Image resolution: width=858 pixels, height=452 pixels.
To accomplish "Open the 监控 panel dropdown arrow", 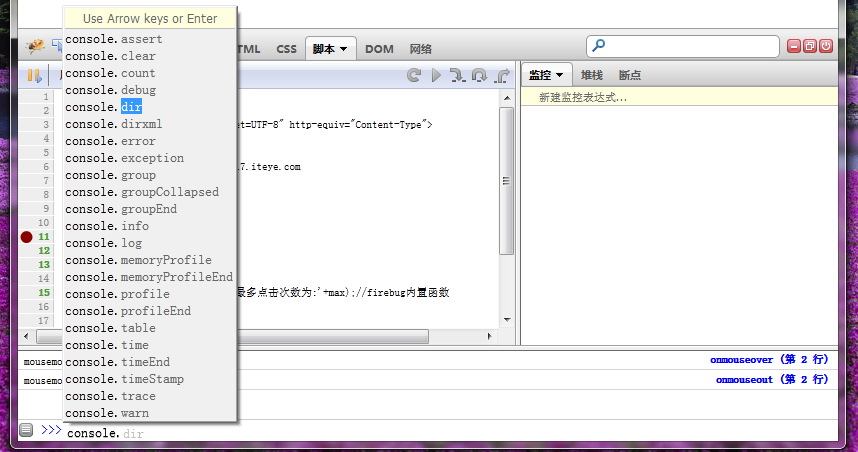I will click(559, 76).
